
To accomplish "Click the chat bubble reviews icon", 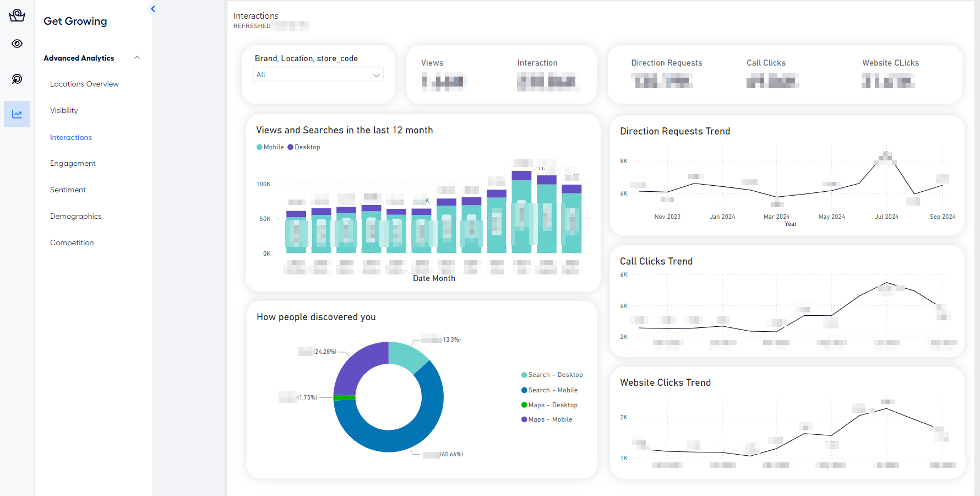I will 17,79.
